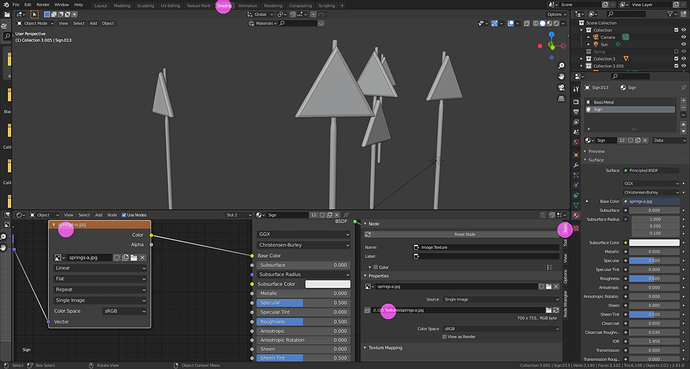Viewport: 690px width, 369px height.
Task: Adjust Specular slider in properties panel
Action: 654,260
